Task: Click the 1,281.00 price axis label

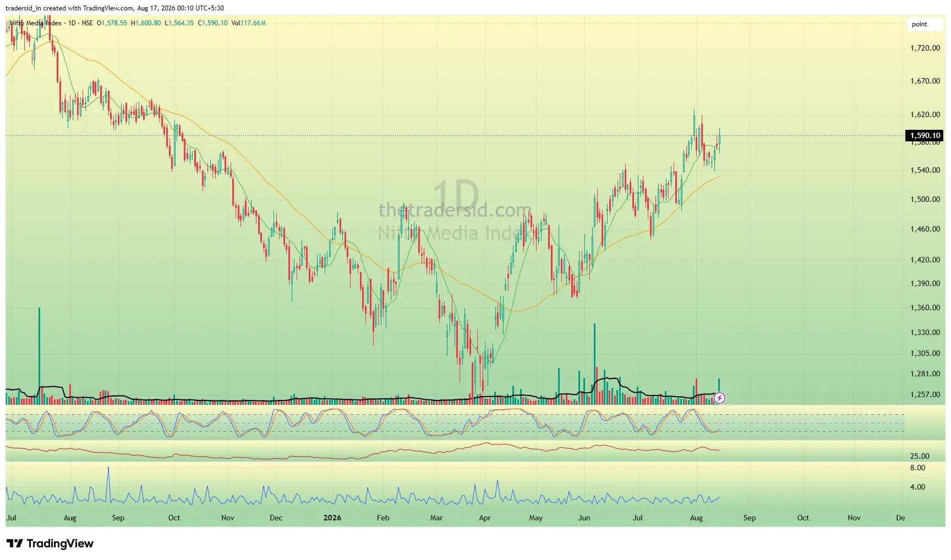Action: click(x=925, y=374)
